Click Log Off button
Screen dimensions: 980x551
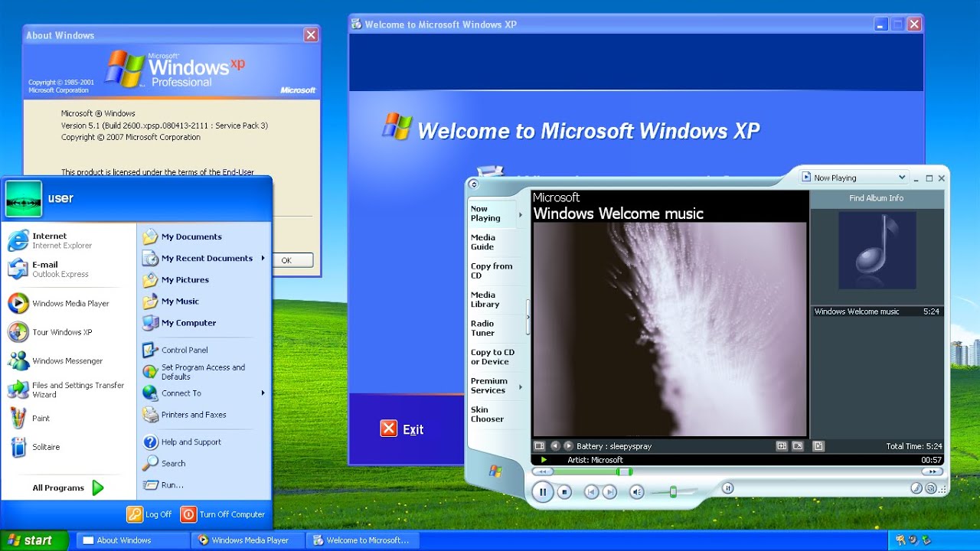(150, 514)
